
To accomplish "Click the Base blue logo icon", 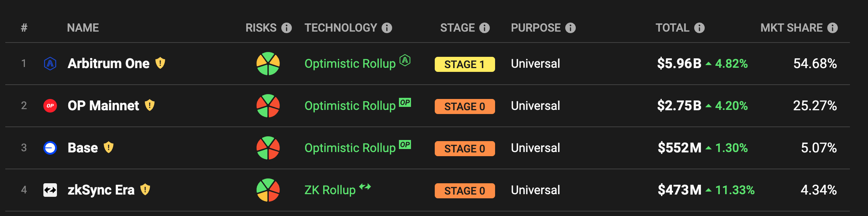I will [x=50, y=148].
